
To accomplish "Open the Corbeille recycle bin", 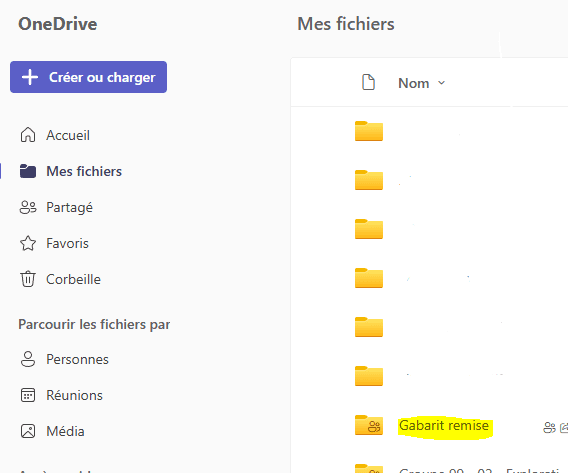I will tap(73, 279).
